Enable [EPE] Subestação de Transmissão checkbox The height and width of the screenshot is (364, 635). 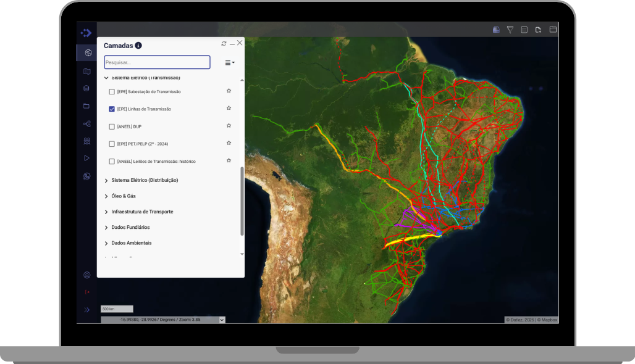click(x=112, y=92)
